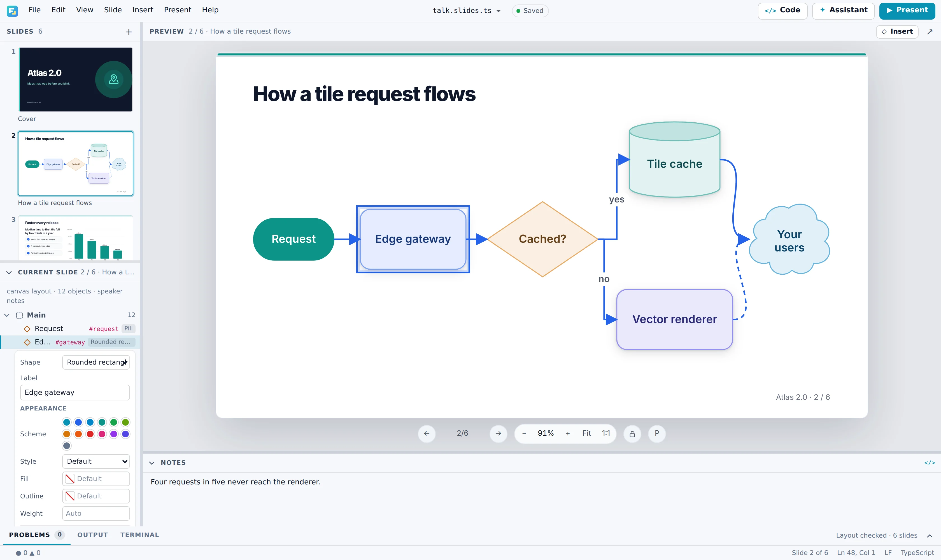Switch to the Terminal tab

pyautogui.click(x=140, y=535)
